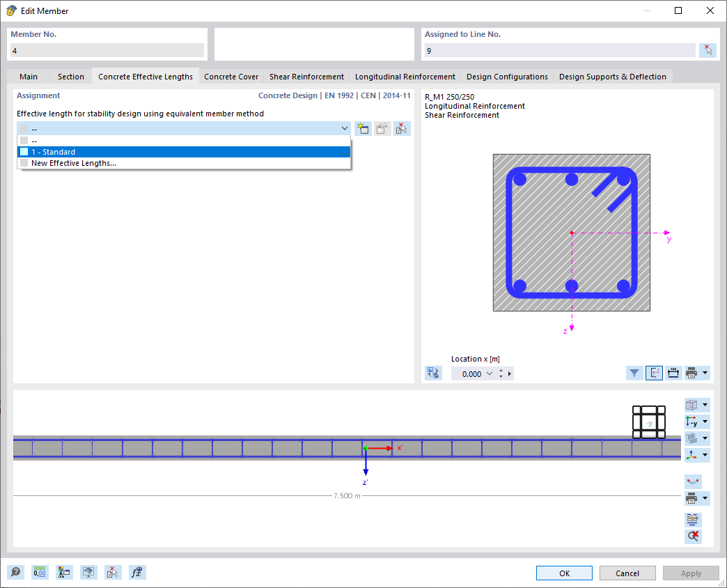727x588 pixels.
Task: Switch to the Main tab
Action: coord(29,77)
